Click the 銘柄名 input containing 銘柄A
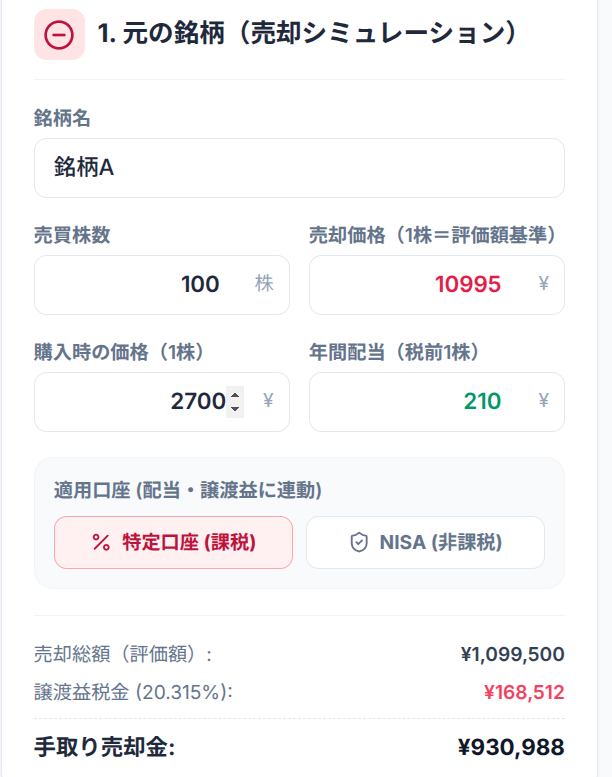 299,168
